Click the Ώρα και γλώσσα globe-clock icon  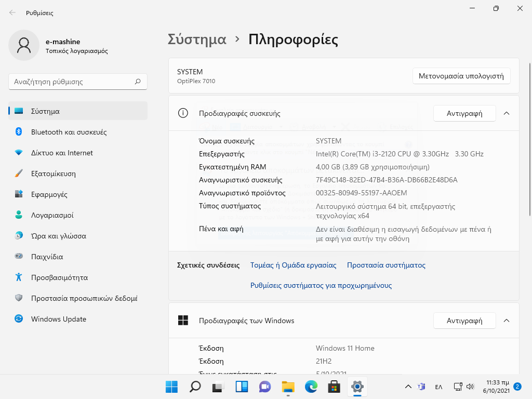[19, 235]
